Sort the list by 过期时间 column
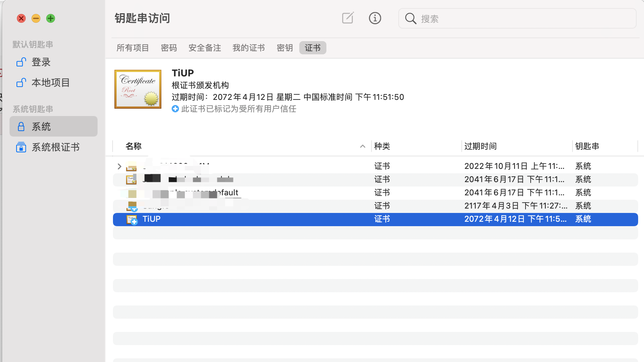 (480, 146)
